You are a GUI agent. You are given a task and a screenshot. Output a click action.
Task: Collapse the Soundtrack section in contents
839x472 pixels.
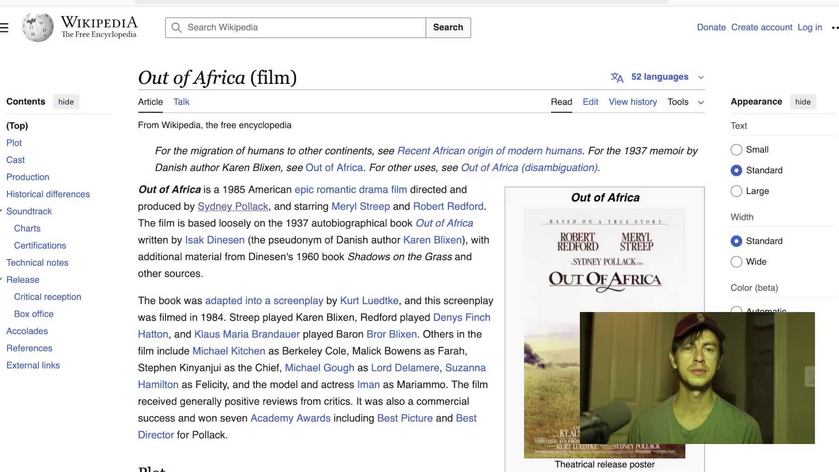(x=2, y=211)
